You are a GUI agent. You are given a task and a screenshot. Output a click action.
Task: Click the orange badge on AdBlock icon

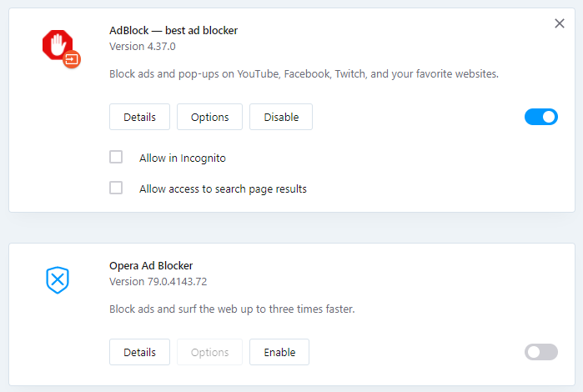point(72,59)
